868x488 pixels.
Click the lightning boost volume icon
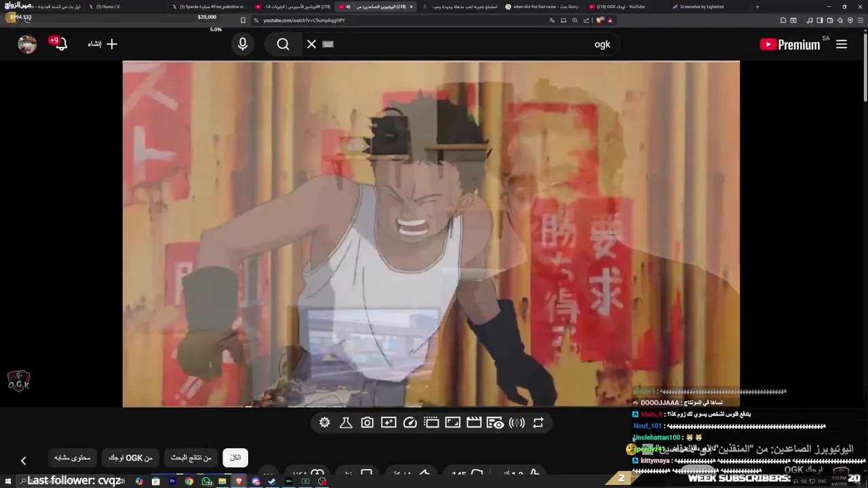pos(517,423)
